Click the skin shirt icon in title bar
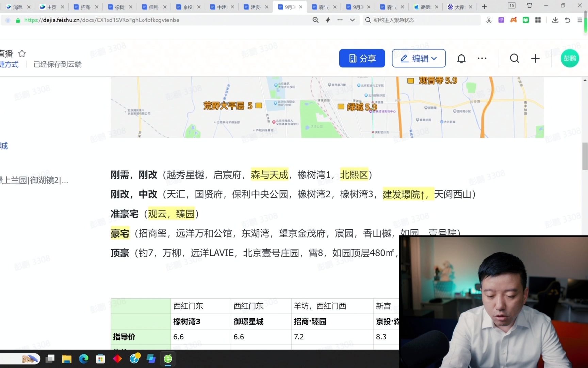This screenshot has height=368, width=588. pyautogui.click(x=529, y=5)
